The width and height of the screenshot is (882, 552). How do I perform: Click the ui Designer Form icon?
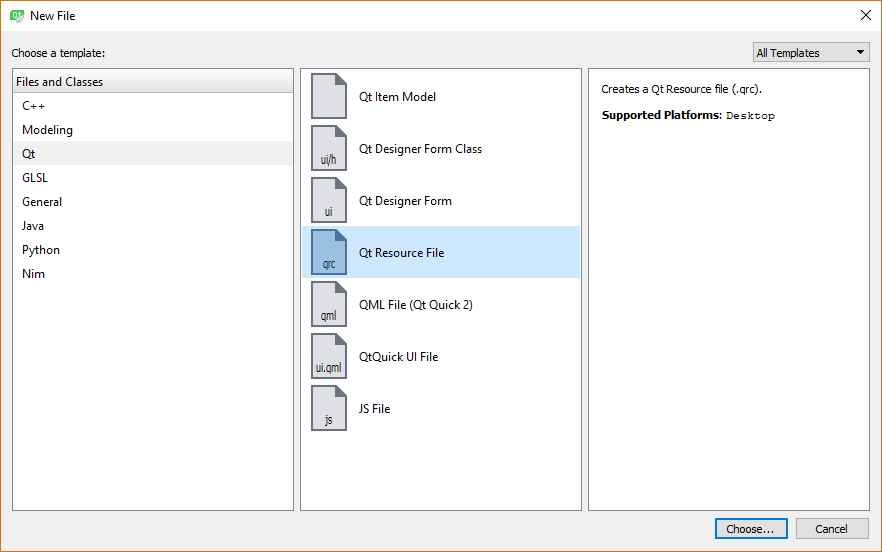tap(329, 201)
